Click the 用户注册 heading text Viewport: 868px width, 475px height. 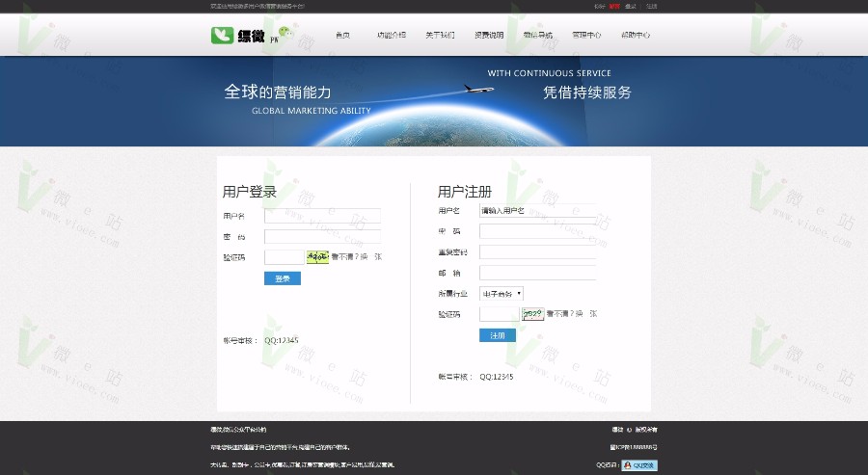coord(465,192)
